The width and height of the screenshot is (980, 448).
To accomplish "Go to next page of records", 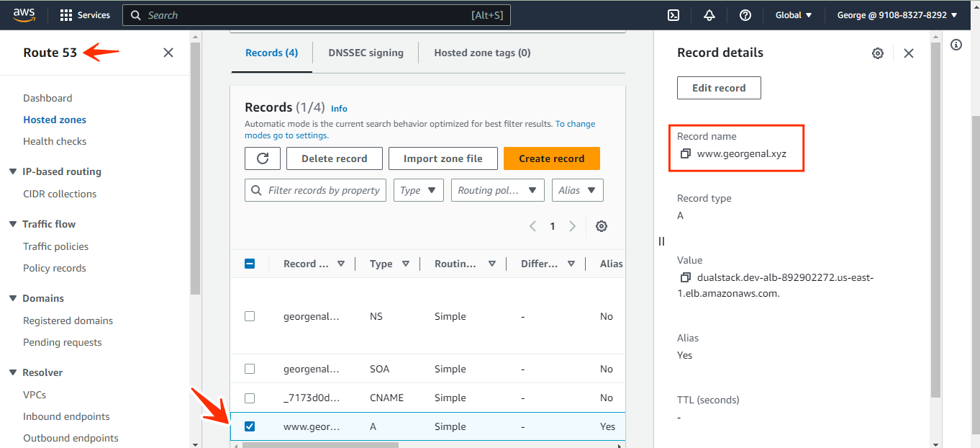I will (x=572, y=226).
